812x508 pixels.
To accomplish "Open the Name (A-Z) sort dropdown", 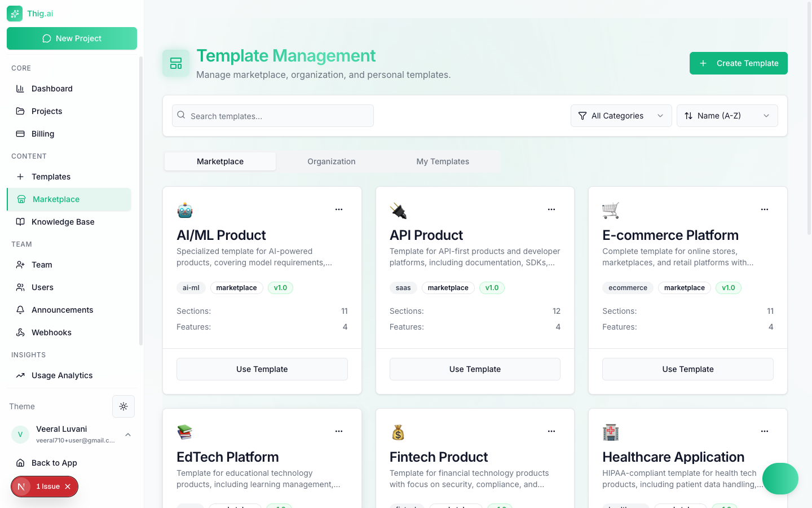I will pos(727,116).
